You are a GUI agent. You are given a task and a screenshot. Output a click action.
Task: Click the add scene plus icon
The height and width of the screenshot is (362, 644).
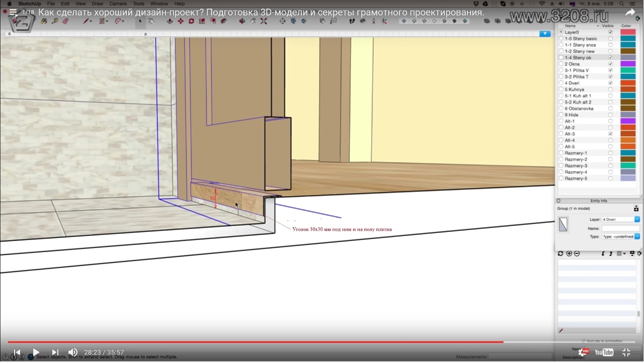click(569, 253)
